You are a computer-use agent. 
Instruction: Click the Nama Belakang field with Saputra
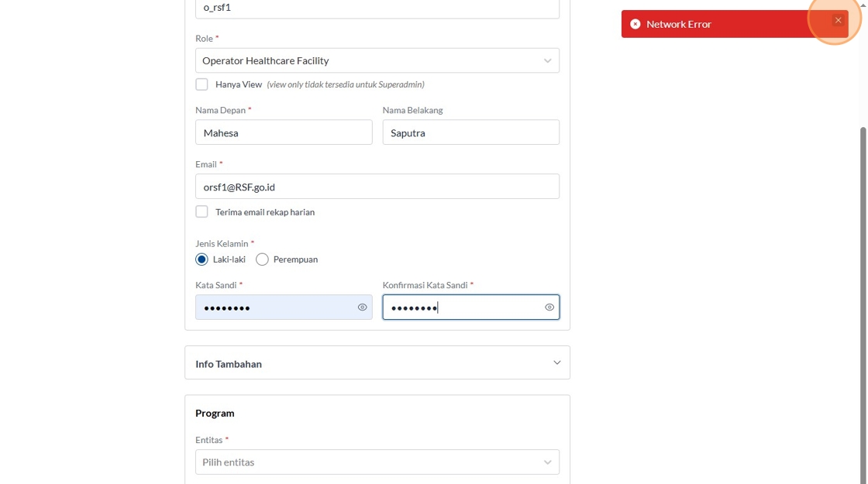(470, 132)
